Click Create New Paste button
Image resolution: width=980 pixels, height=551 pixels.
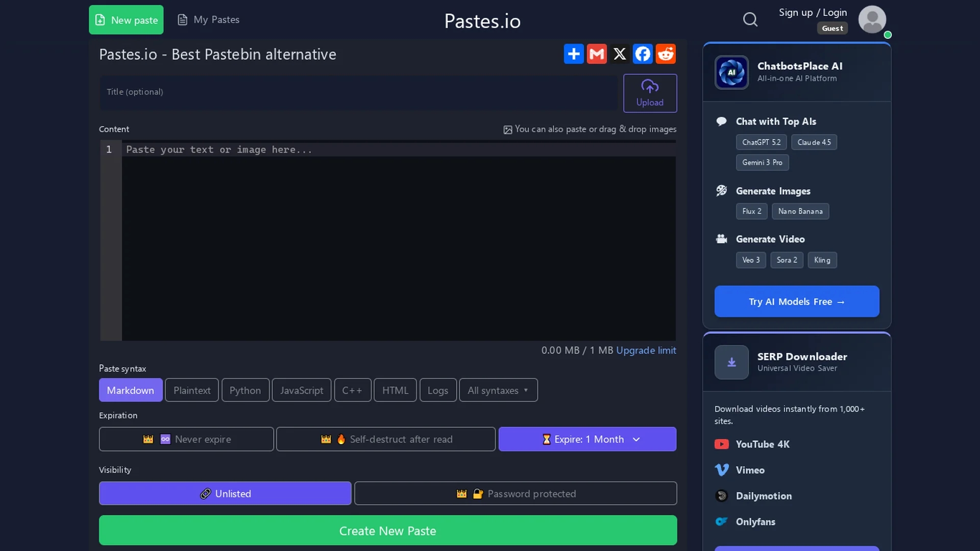coord(388,530)
